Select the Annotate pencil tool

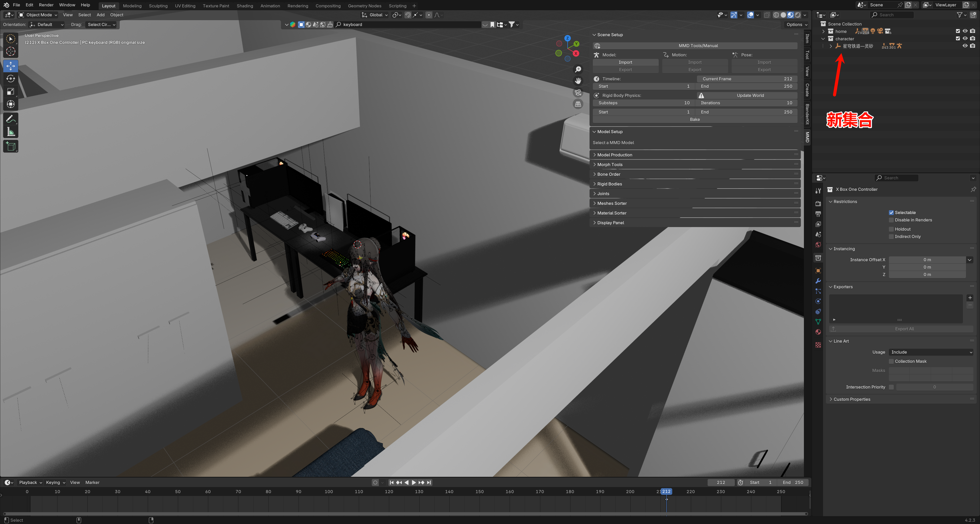[x=11, y=119]
